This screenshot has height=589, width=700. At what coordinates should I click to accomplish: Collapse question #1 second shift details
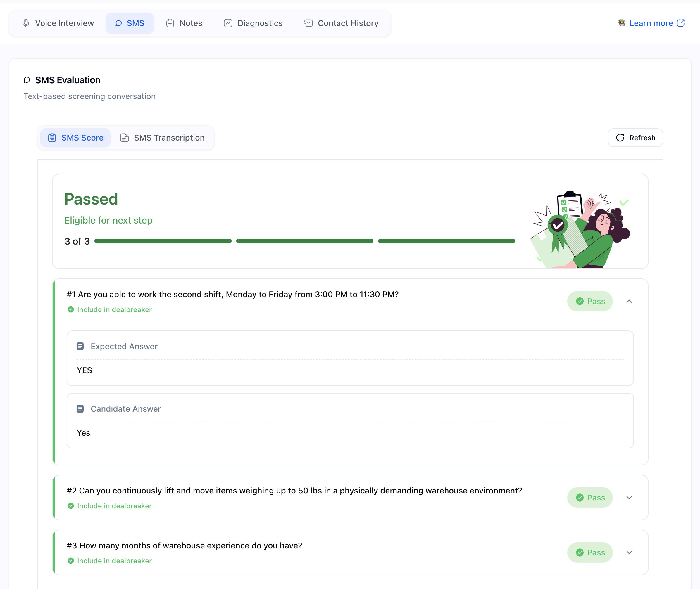629,301
